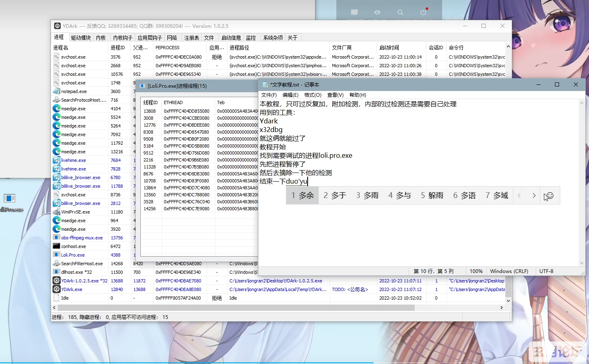Choose IME candidate 1 多余
Image resolution: width=589 pixels, height=364 pixels.
coord(302,196)
